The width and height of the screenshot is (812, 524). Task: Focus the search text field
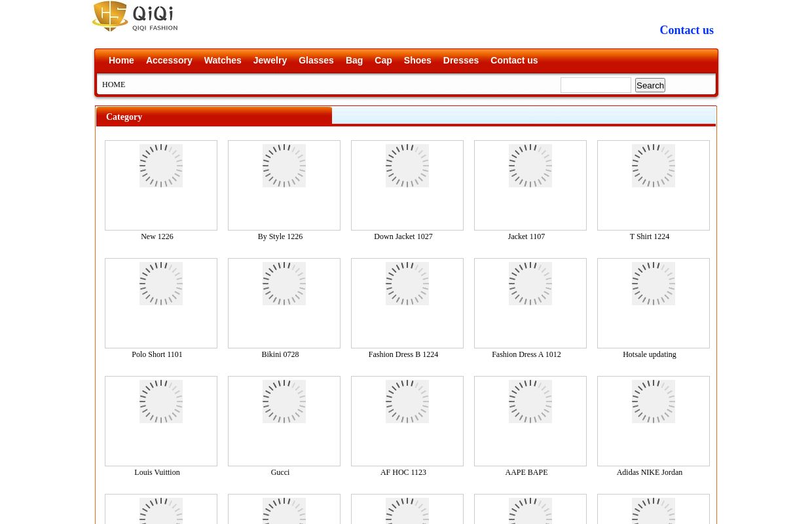595,85
